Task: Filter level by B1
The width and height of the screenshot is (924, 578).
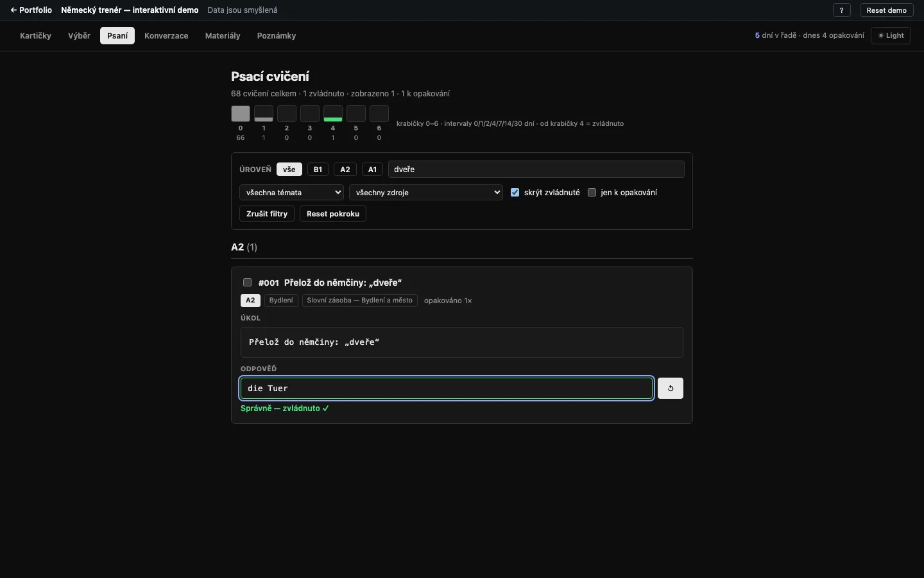Action: (x=318, y=170)
